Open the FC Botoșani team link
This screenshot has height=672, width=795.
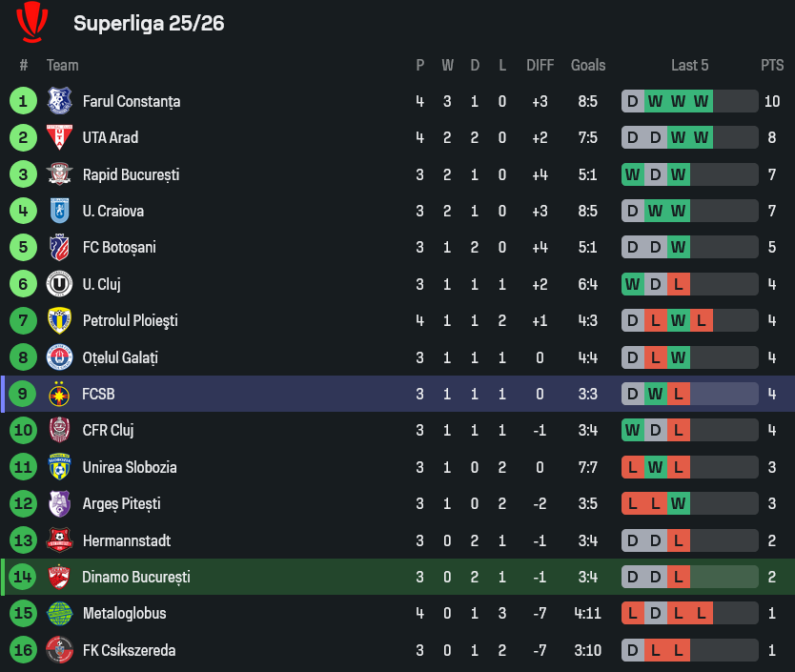click(x=119, y=247)
